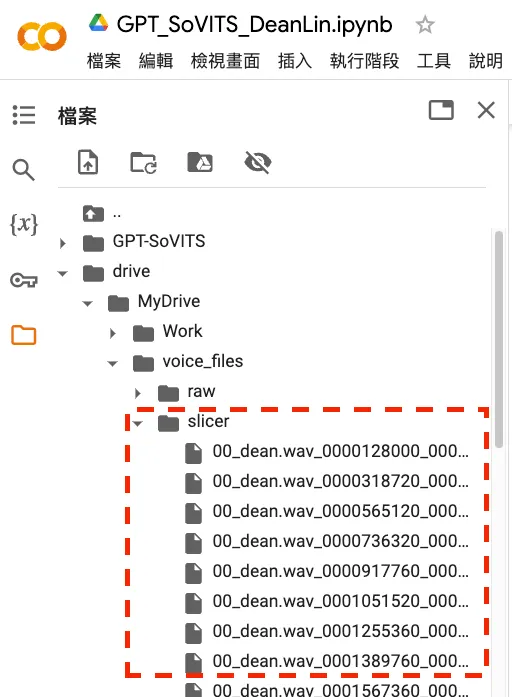Click the voice_files folder icon
This screenshot has height=697, width=512.
tap(144, 363)
